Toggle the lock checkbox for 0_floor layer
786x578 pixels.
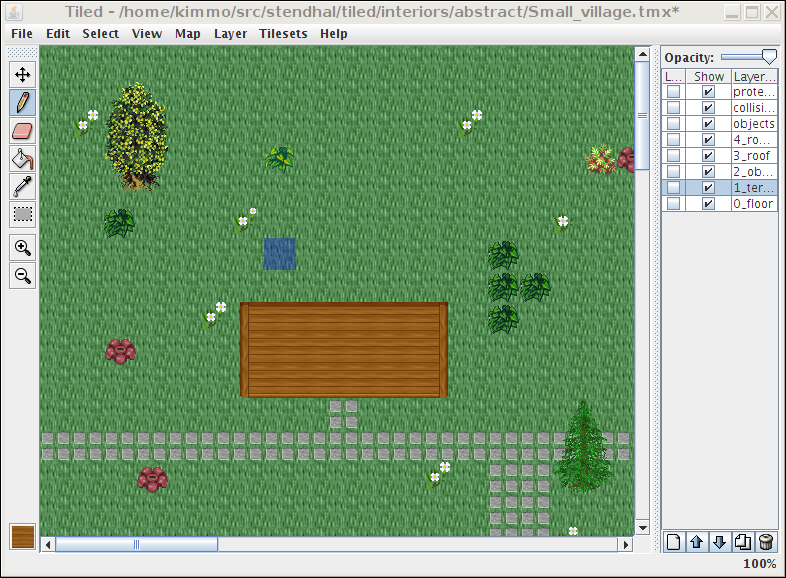click(x=674, y=204)
